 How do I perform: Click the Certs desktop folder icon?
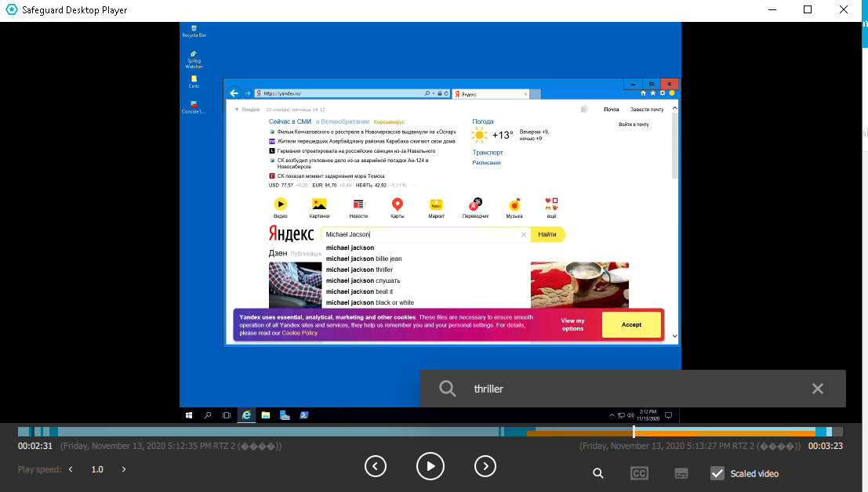click(x=194, y=81)
